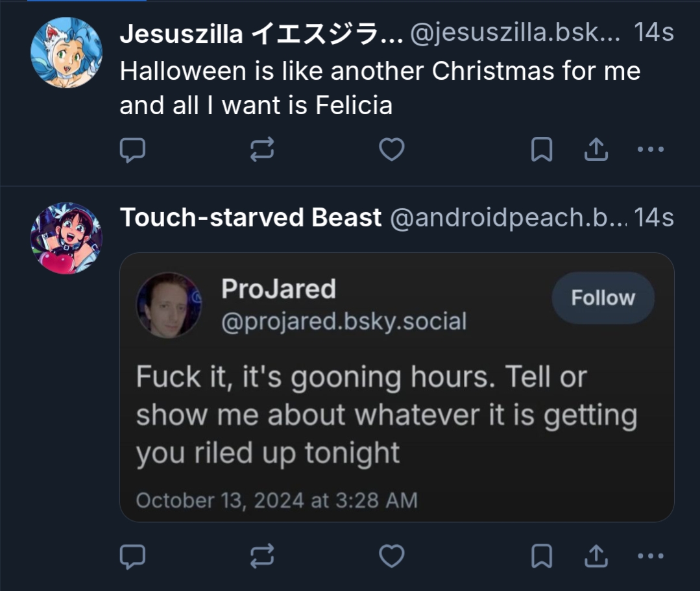Open more options on Jesuszilla post

tap(650, 151)
